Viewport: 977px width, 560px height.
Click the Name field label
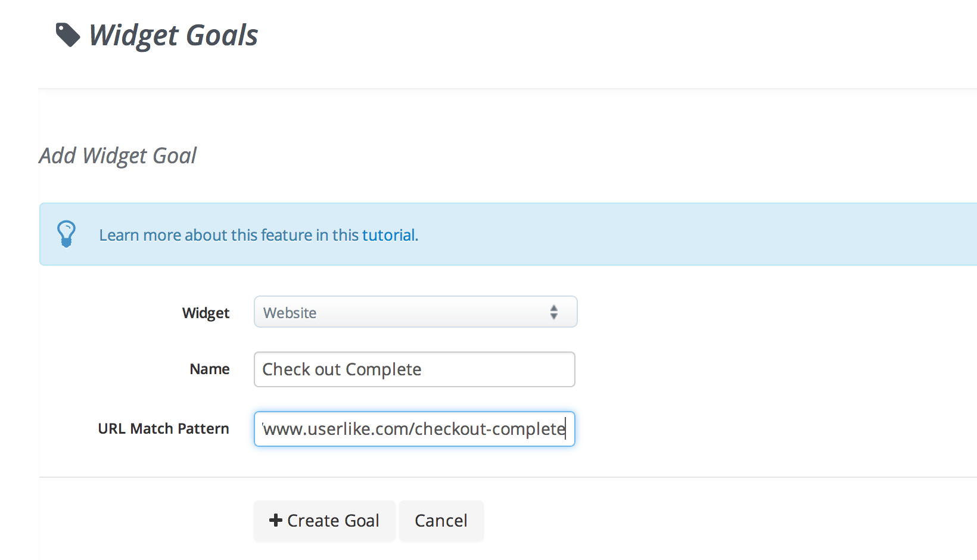point(210,369)
